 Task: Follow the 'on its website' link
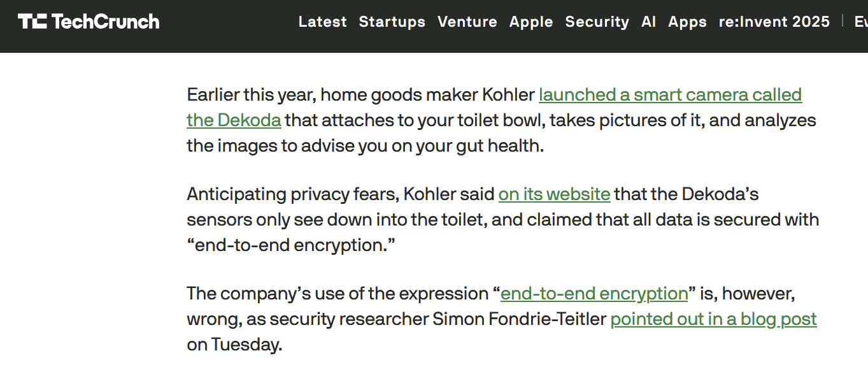pyautogui.click(x=554, y=194)
